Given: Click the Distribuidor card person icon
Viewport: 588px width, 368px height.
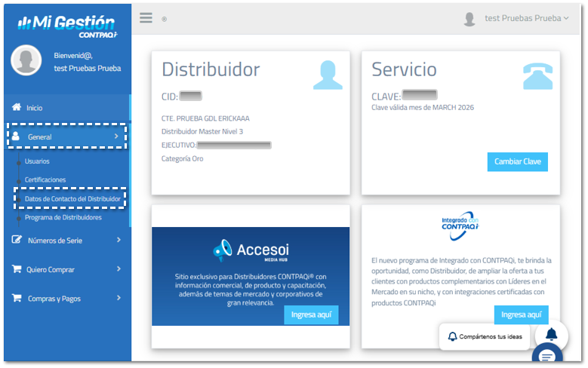Looking at the screenshot, I should (328, 75).
